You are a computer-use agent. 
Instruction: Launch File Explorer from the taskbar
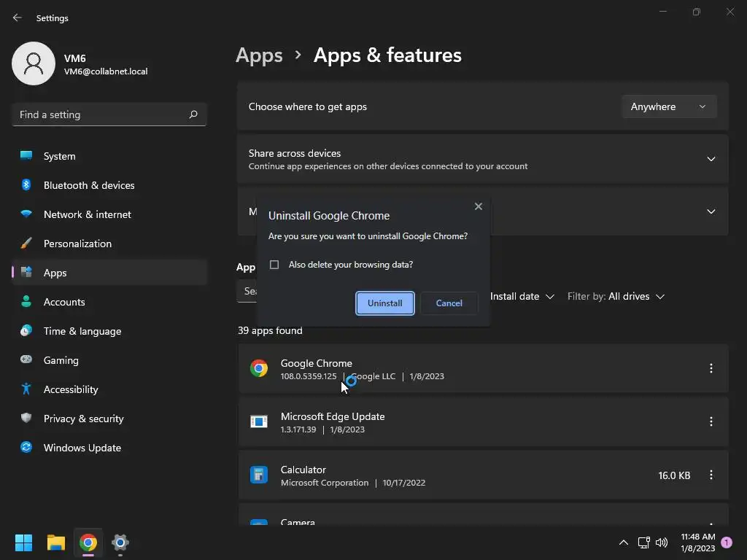click(56, 542)
